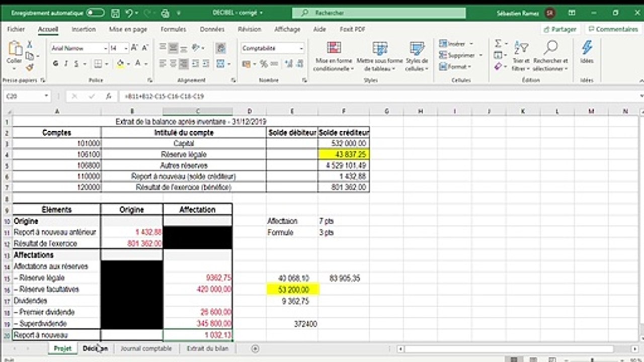Click the insert function fx icon
This screenshot has width=644, height=362.
coord(108,96)
